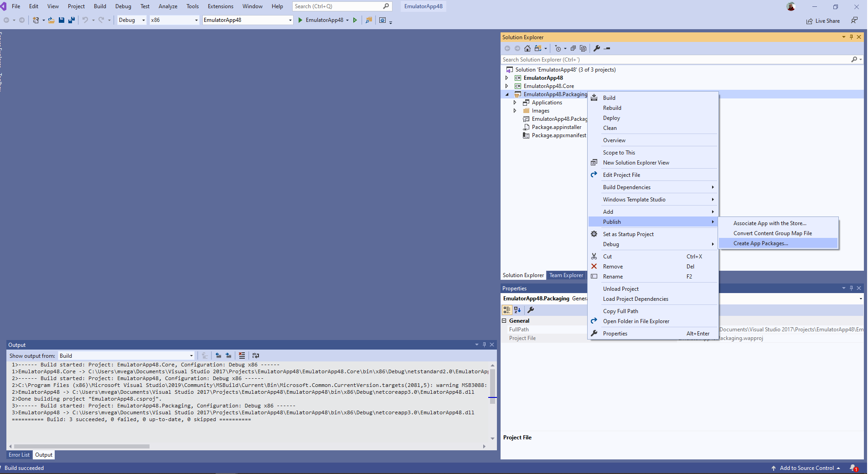Viewport: 868px width, 474px height.
Task: Start debugging with the green Run arrow
Action: point(300,20)
